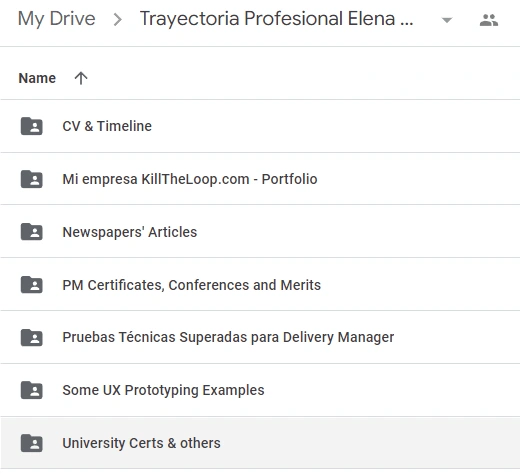Image resolution: width=520 pixels, height=475 pixels.
Task: Click the Trayectoria Profesional Elena breadcrumb title
Action: click(x=276, y=18)
